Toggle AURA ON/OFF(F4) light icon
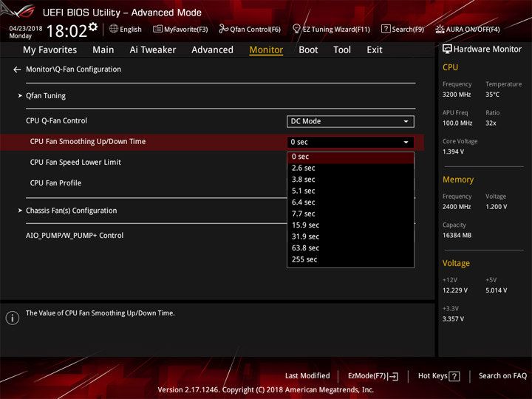Viewport: 532px width, 399px height. pyautogui.click(x=440, y=29)
